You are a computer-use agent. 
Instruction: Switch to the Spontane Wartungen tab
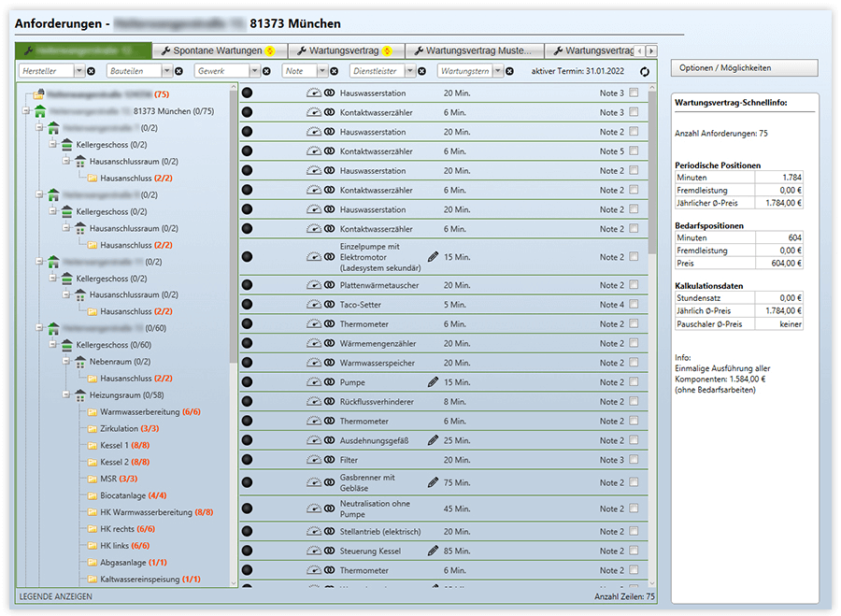(x=218, y=50)
